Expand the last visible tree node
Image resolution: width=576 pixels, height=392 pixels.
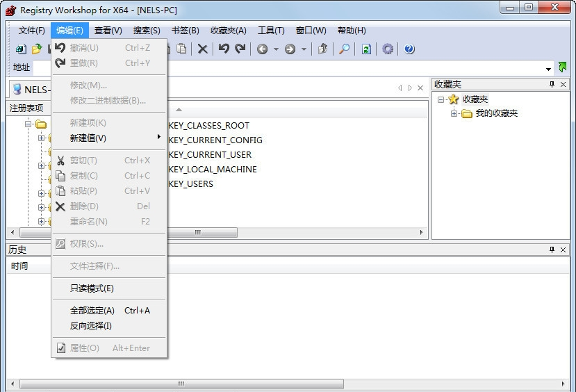(x=41, y=222)
